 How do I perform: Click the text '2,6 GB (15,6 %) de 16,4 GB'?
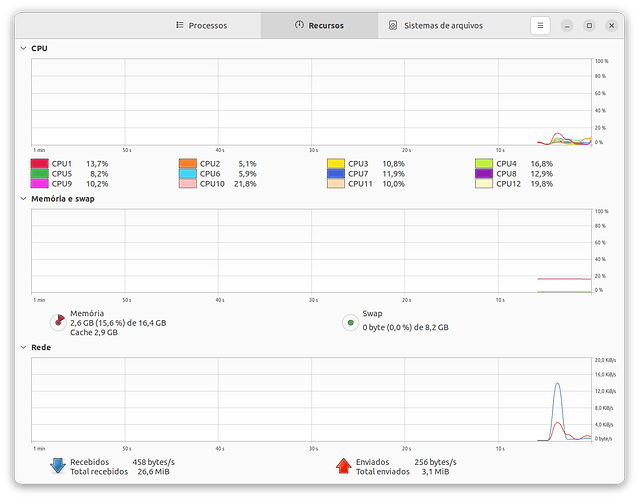pos(118,323)
